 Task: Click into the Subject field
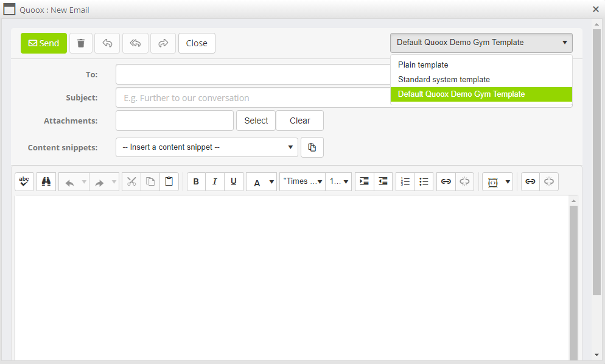pyautogui.click(x=253, y=97)
